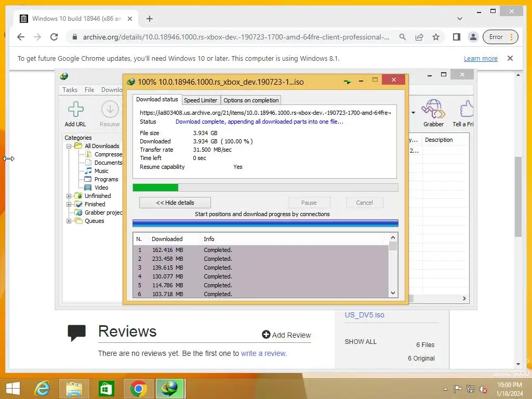This screenshot has width=532, height=399.
Task: Click the share page icon
Action: 419,37
